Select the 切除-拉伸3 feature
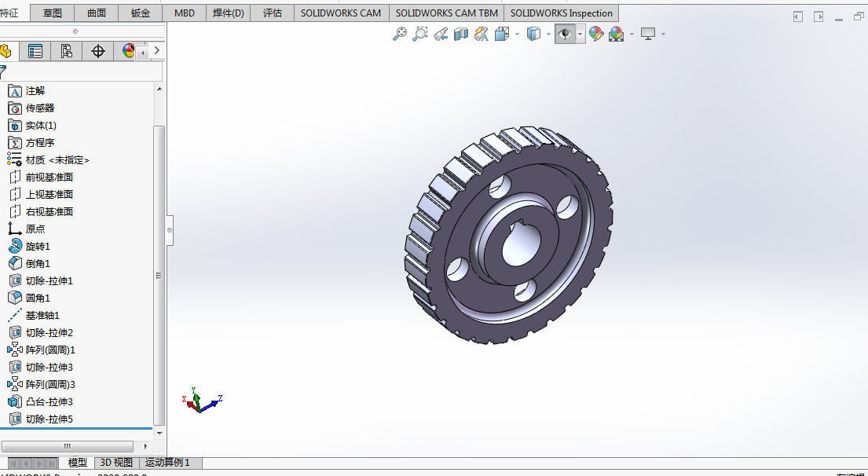The image size is (868, 476). 41,367
